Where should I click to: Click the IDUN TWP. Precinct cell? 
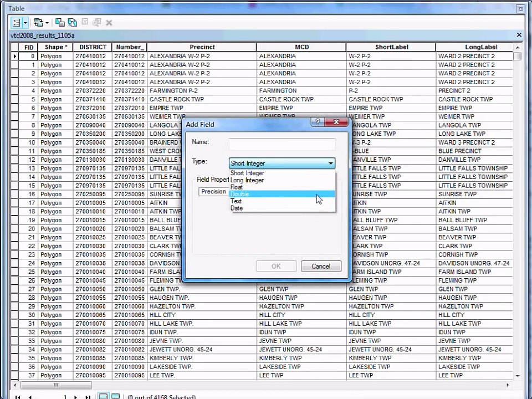click(x=202, y=332)
